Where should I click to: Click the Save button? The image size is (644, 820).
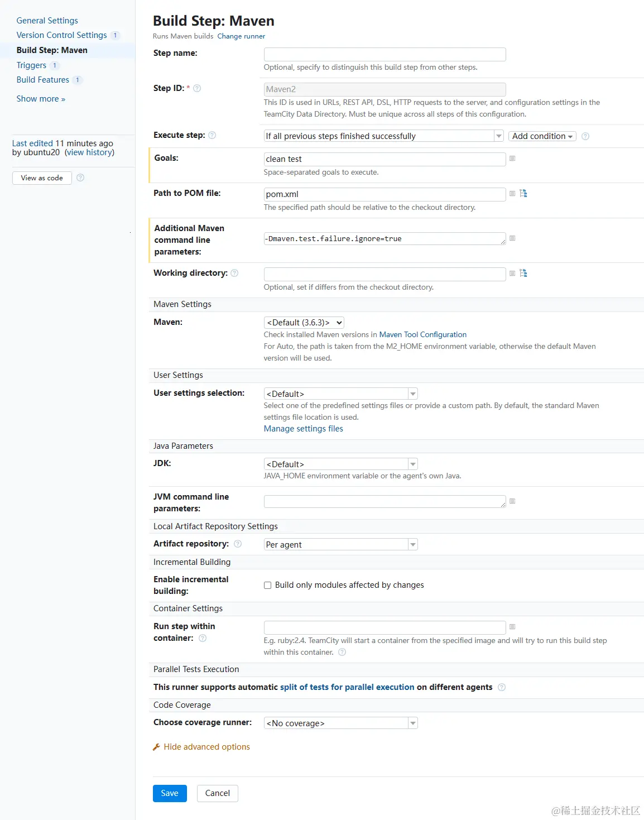(x=170, y=793)
